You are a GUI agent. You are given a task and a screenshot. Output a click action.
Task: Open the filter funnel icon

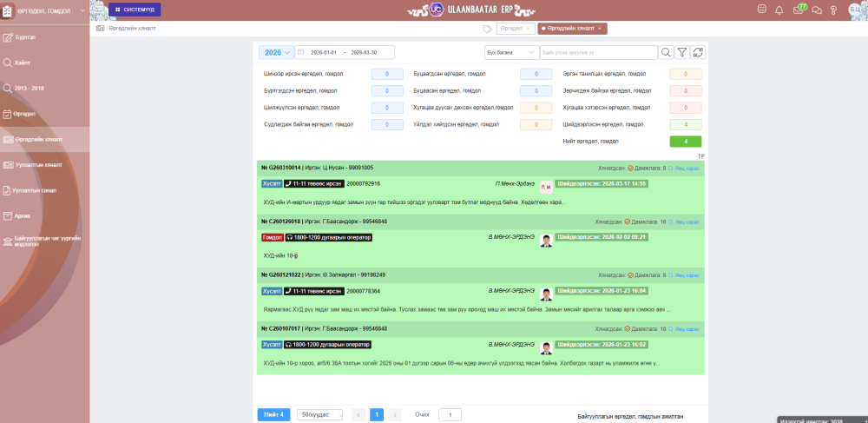point(682,52)
